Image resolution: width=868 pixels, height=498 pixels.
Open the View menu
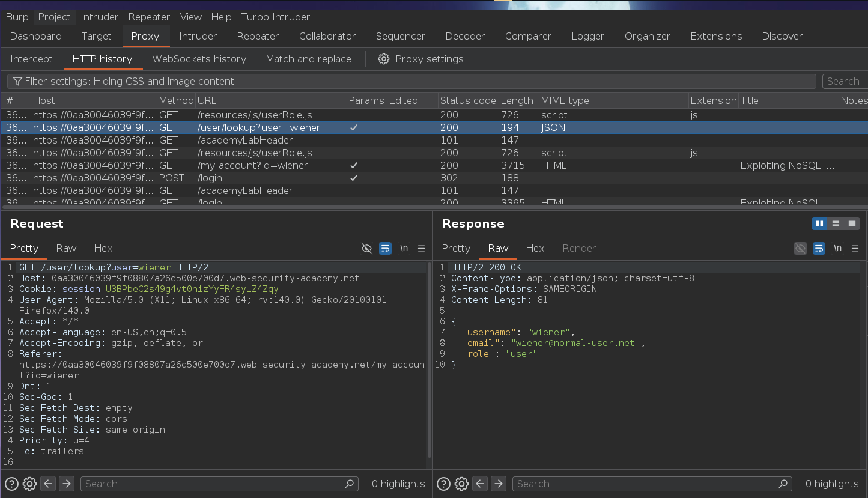point(191,17)
